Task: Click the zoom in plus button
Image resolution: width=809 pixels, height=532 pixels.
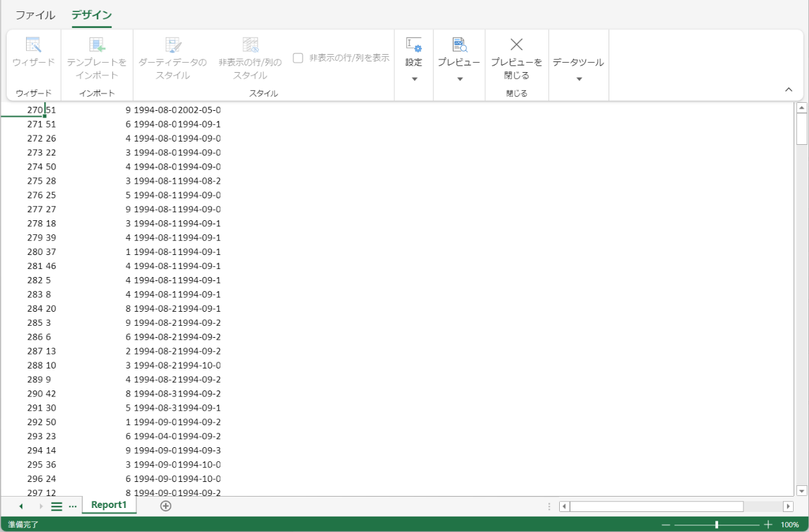Action: pos(768,525)
